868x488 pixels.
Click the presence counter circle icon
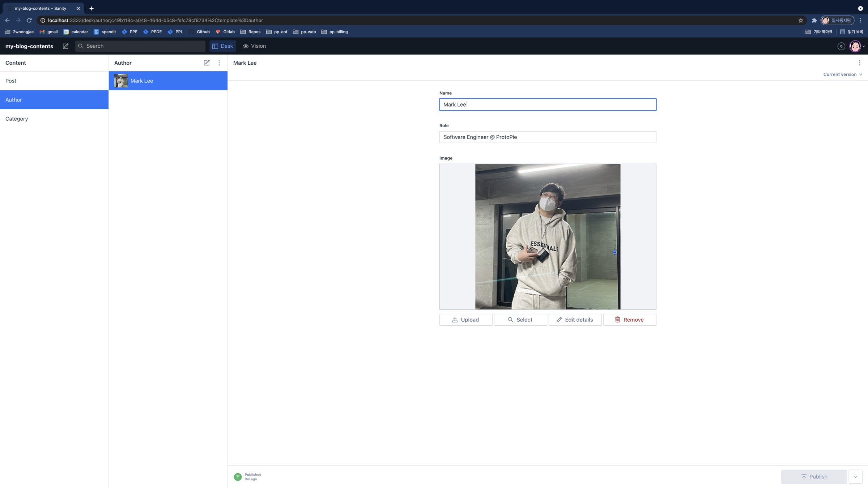pyautogui.click(x=841, y=46)
